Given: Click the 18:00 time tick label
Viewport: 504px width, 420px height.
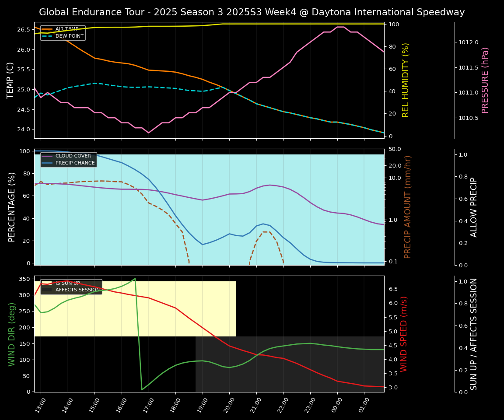Looking at the screenshot, I should pyautogui.click(x=175, y=405).
